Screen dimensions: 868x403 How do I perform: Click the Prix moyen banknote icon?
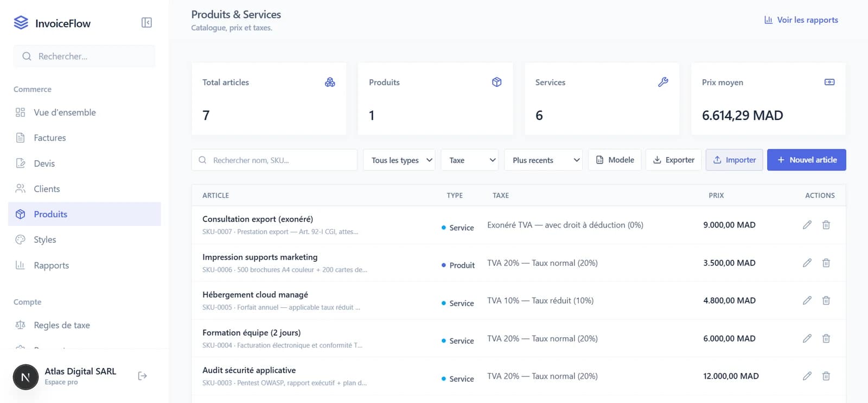[829, 82]
